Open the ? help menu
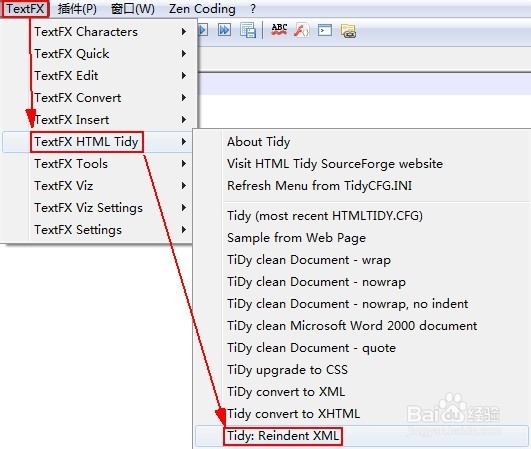Image resolution: width=531 pixels, height=449 pixels. [253, 9]
